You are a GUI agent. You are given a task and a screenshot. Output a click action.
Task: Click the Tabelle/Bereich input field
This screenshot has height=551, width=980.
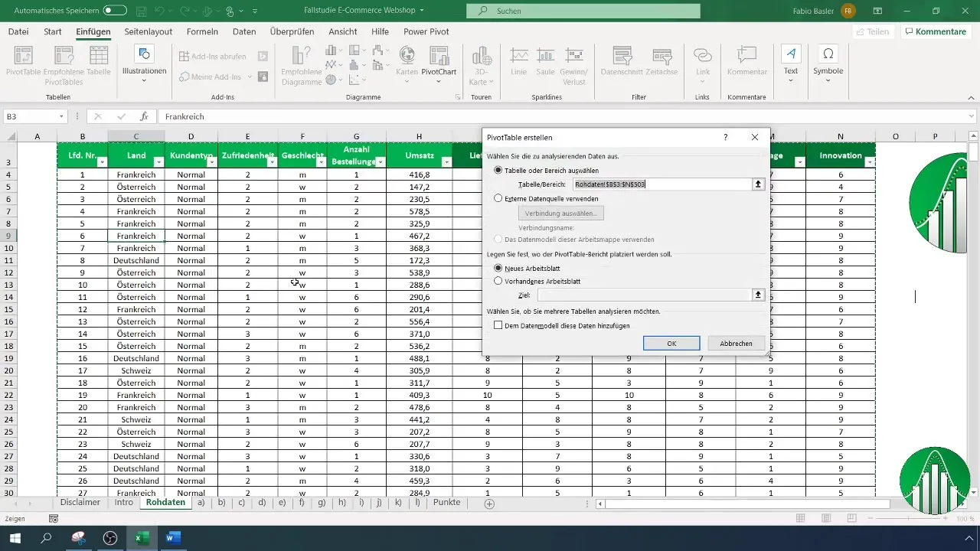coord(662,184)
